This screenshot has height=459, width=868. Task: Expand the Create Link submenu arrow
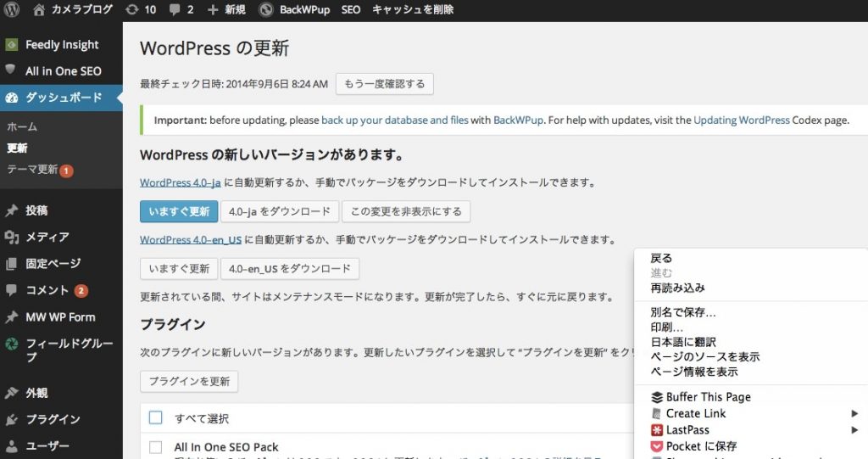tap(854, 413)
